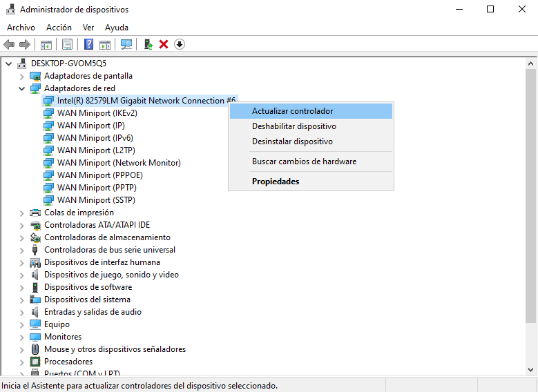The image size is (538, 392).
Task: Select WAN Miniport (IPv6)
Action: pyautogui.click(x=95, y=138)
